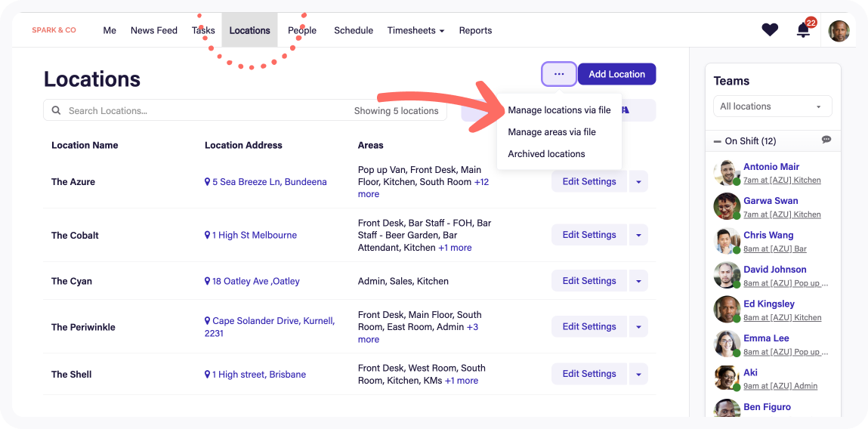Open the All locations dropdown
This screenshot has height=429, width=868.
pos(772,106)
